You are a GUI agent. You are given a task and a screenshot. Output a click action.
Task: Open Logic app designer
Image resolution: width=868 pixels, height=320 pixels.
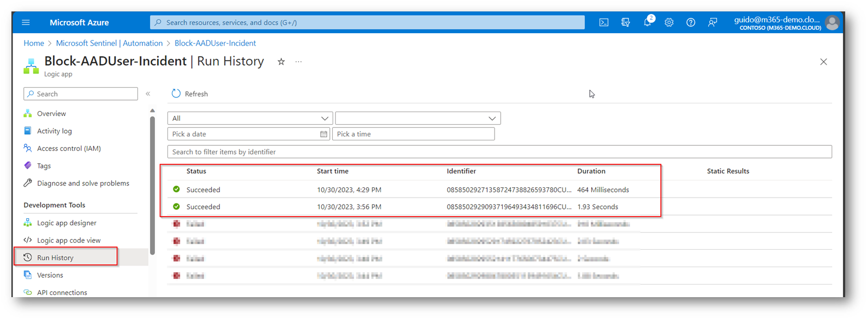(67, 223)
